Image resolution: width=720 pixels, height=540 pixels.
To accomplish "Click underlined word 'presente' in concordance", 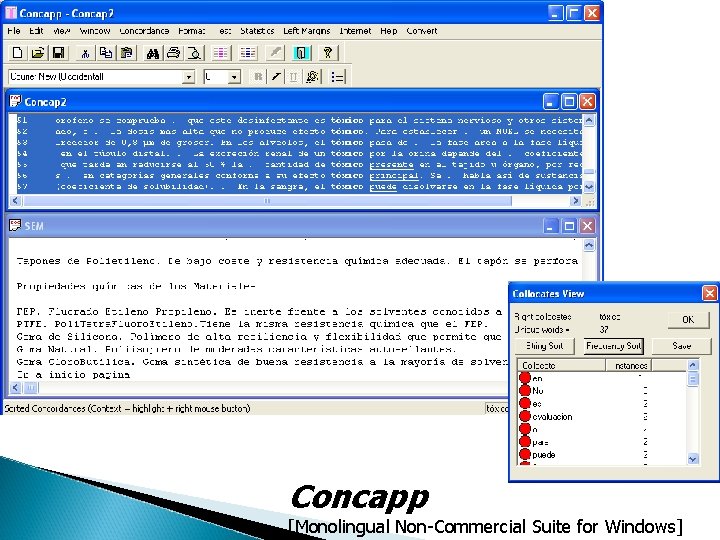I will pos(391,164).
